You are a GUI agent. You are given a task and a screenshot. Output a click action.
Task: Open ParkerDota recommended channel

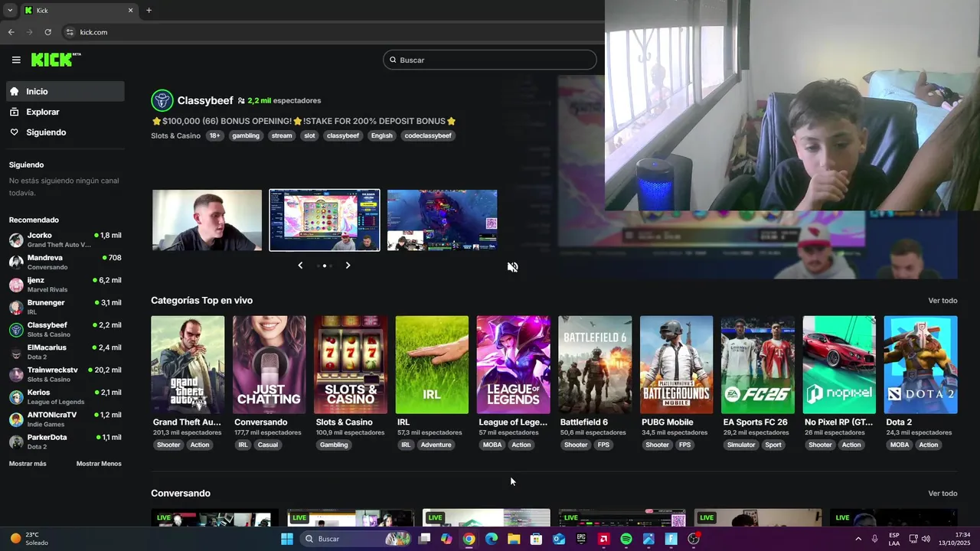click(65, 442)
